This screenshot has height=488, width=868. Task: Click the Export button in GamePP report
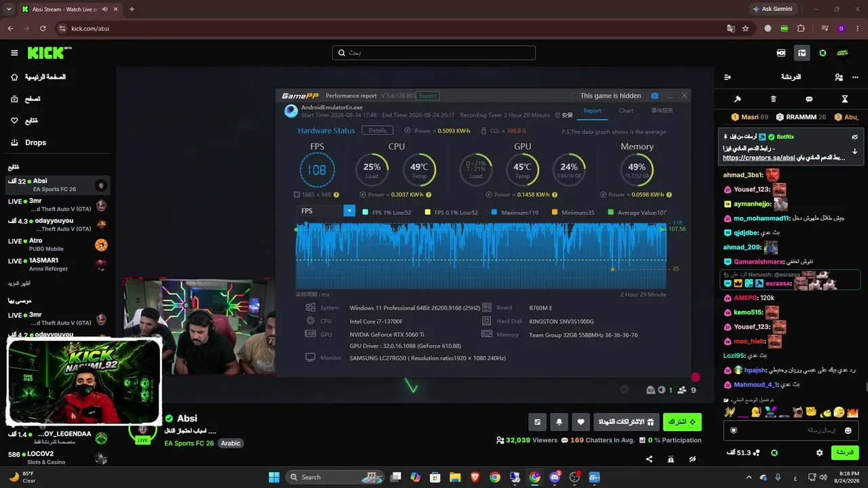click(427, 96)
